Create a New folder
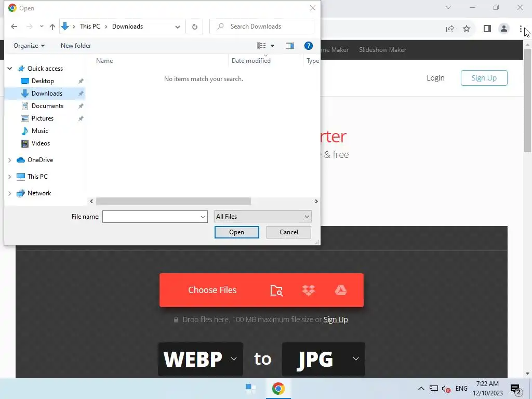The height and width of the screenshot is (399, 532). (x=76, y=46)
